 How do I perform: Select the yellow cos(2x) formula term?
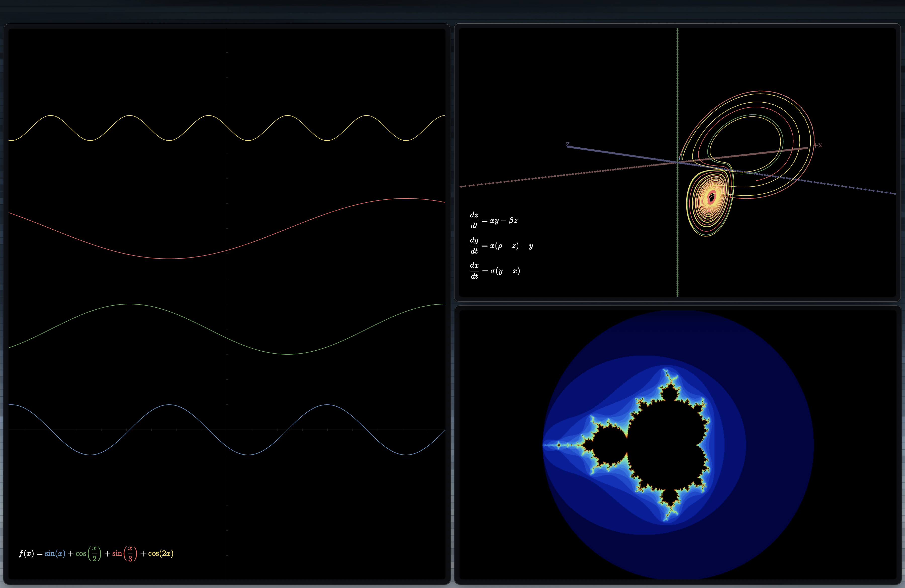(x=160, y=553)
